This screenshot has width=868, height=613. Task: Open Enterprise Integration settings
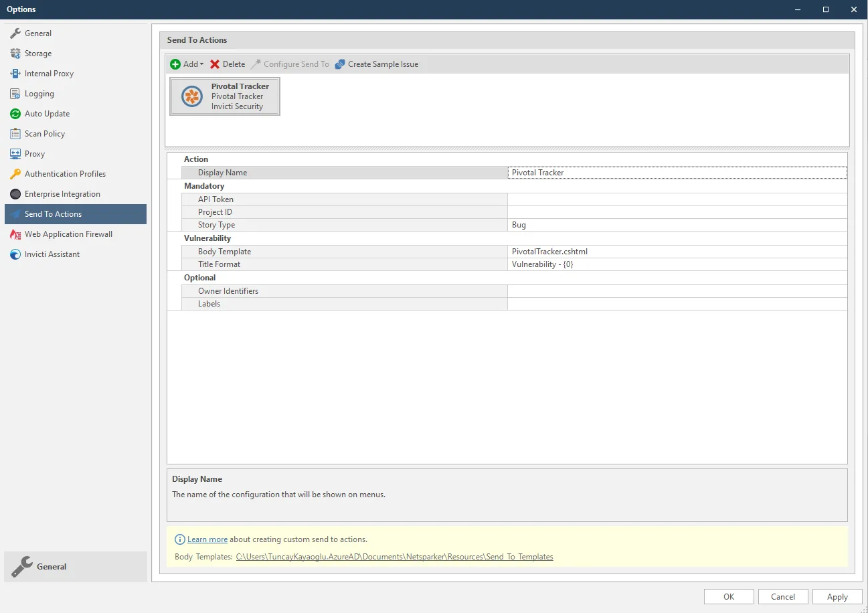[62, 193]
